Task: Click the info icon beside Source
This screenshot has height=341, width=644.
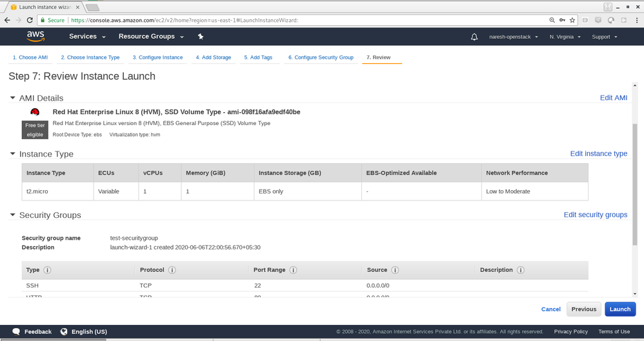Action: pyautogui.click(x=395, y=270)
